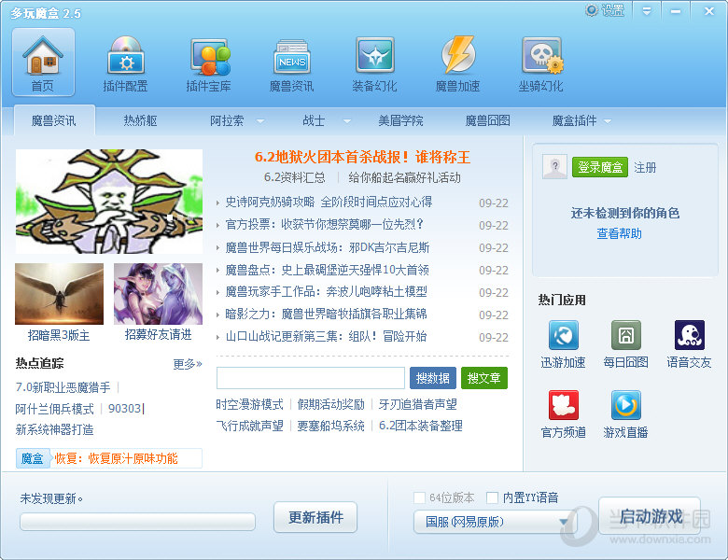Open the 时空漫游模式 link

pyautogui.click(x=250, y=404)
